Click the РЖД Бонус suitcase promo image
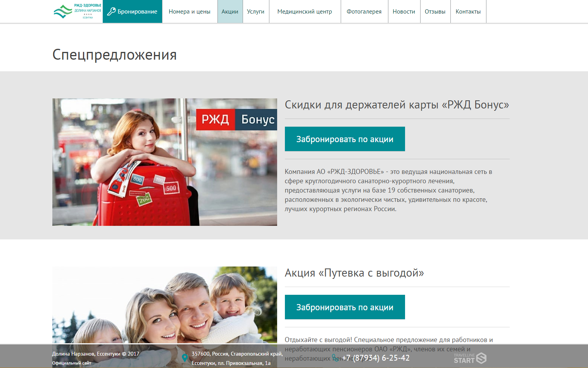Image resolution: width=588 pixels, height=368 pixels. (x=165, y=162)
